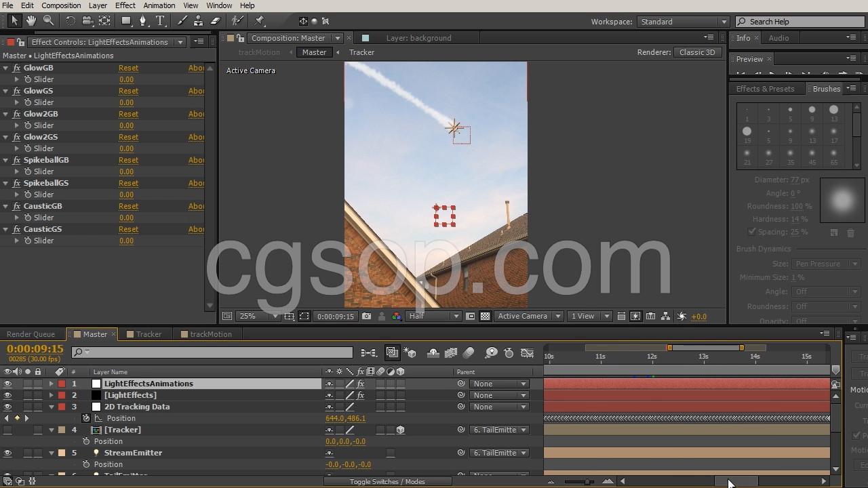This screenshot has height=488, width=868.
Task: Select the Hand tool
Action: 31,21
